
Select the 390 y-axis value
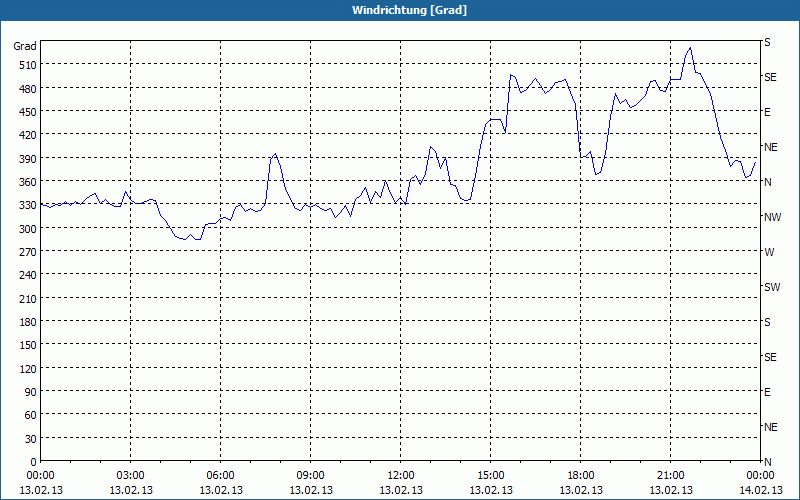pos(29,159)
